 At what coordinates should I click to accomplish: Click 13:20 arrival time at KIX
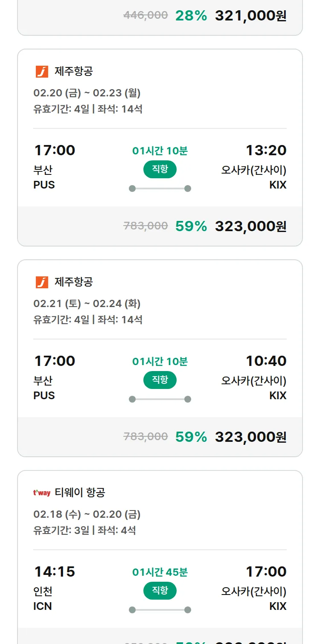point(266,150)
